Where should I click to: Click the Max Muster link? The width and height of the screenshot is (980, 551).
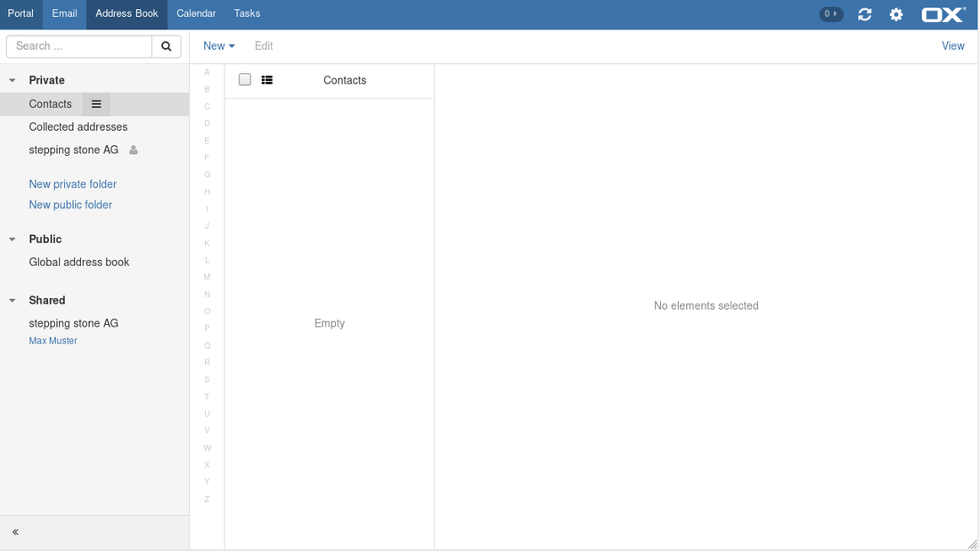(53, 341)
